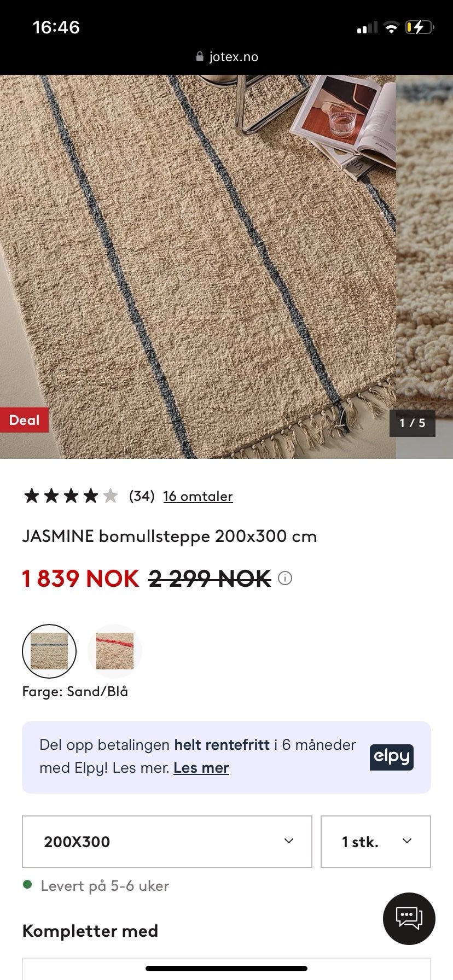The image size is (453, 980).
Task: Expand the 200X300 size dropdown
Action: click(167, 842)
